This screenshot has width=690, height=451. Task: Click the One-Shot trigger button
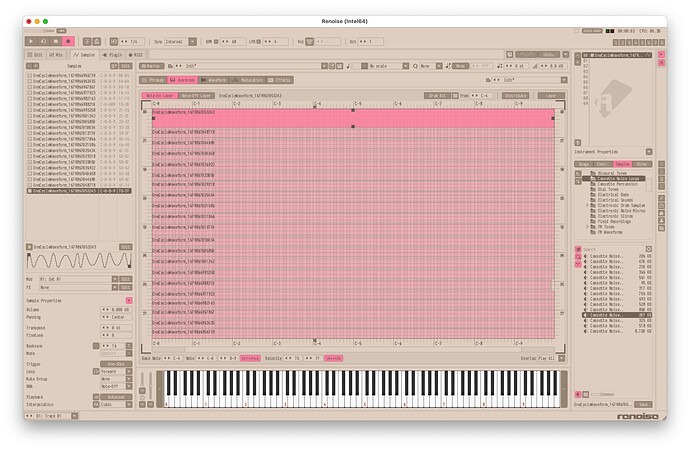point(116,364)
